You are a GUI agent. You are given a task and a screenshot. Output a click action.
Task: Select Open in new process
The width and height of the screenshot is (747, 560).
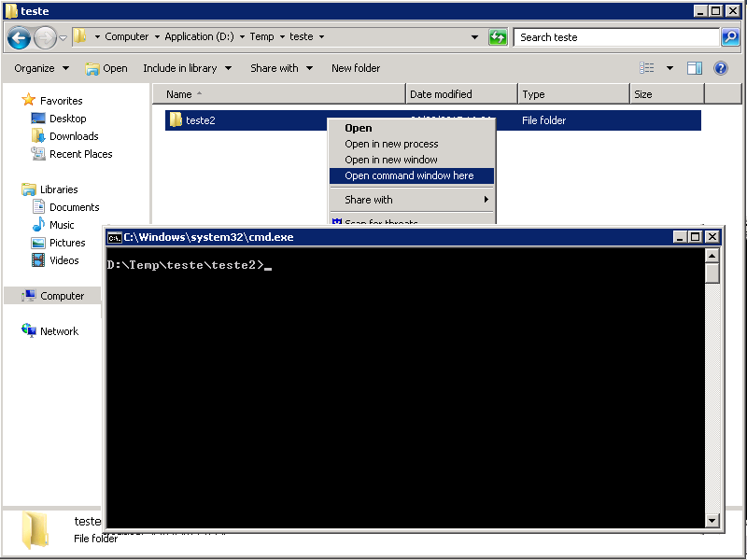(391, 144)
